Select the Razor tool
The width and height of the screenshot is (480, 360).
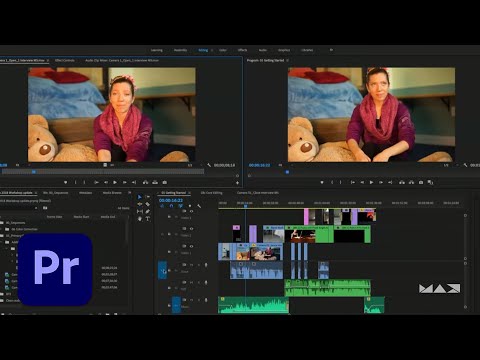tap(148, 204)
